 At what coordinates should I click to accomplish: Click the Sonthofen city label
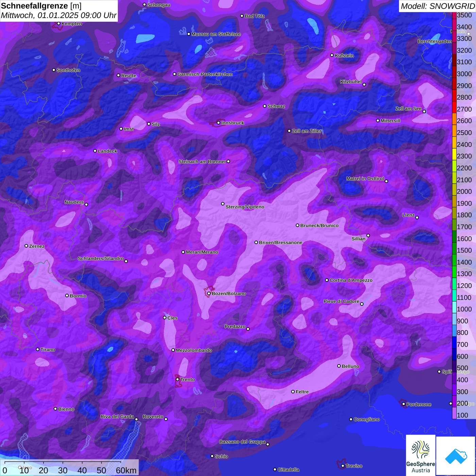(x=68, y=70)
